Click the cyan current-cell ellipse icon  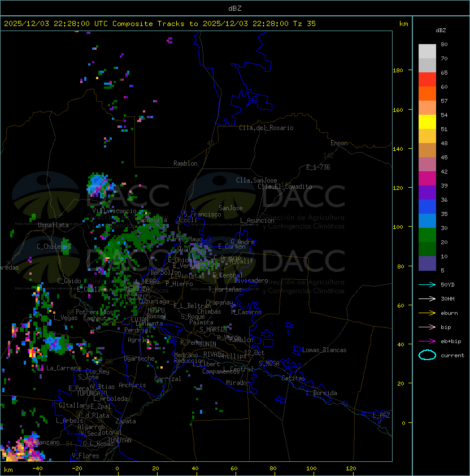pos(427,355)
